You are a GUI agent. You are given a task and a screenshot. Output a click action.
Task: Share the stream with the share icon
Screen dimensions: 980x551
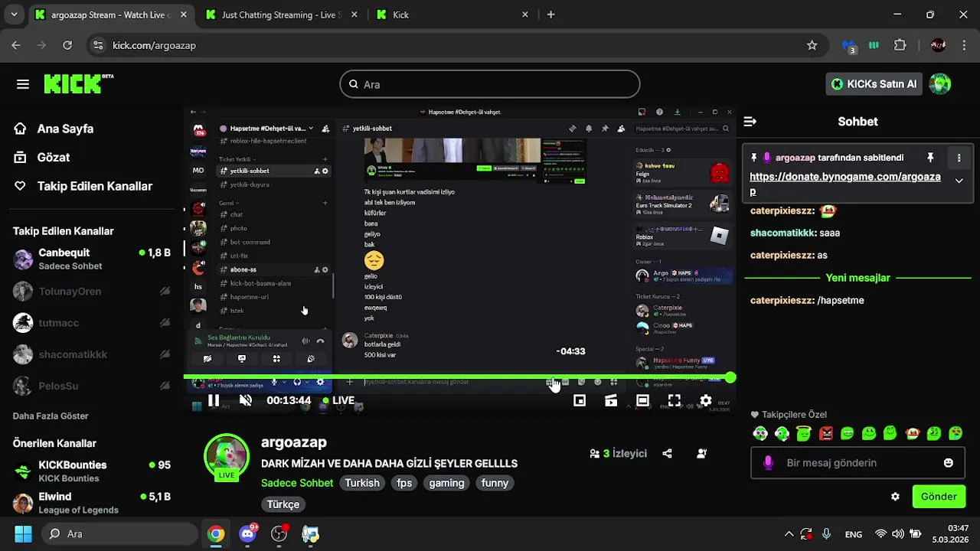pos(667,454)
